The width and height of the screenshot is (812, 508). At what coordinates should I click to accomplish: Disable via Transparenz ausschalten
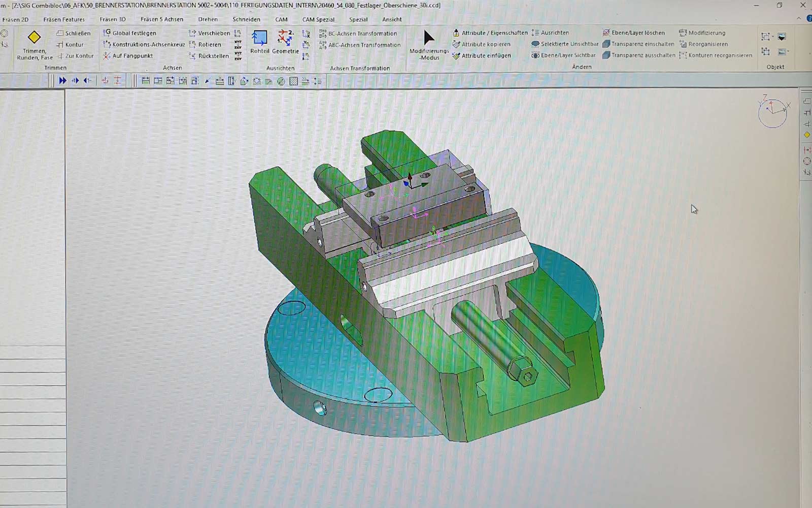(638, 55)
